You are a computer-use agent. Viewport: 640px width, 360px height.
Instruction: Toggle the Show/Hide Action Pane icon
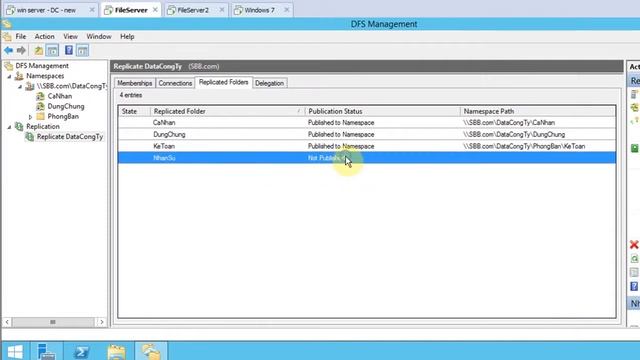(x=82, y=51)
